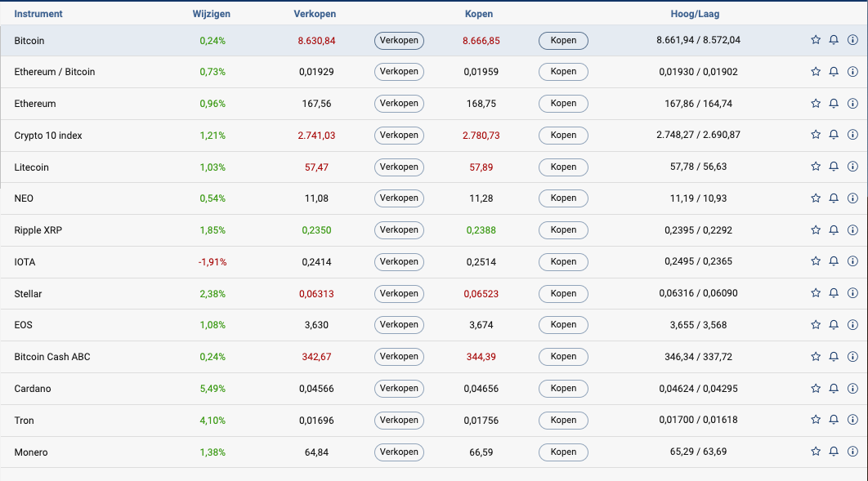The image size is (868, 481).
Task: Open info icon for Monero
Action: [x=852, y=452]
